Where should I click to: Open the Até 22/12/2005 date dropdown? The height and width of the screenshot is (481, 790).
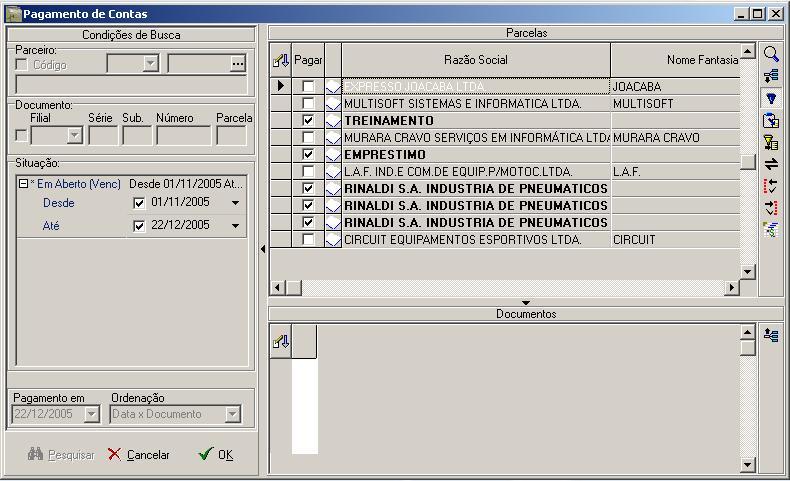235,226
